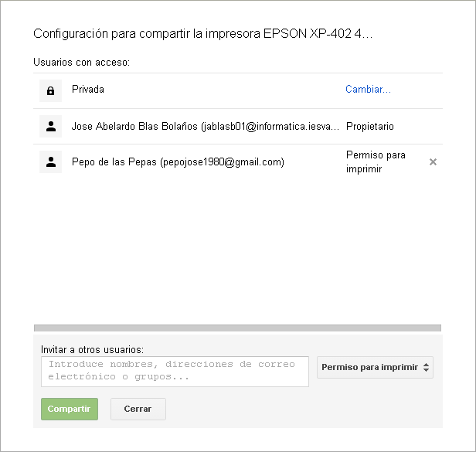The height and width of the screenshot is (452, 476).
Task: Click the person icon for Jose Abelardo
Action: [50, 126]
